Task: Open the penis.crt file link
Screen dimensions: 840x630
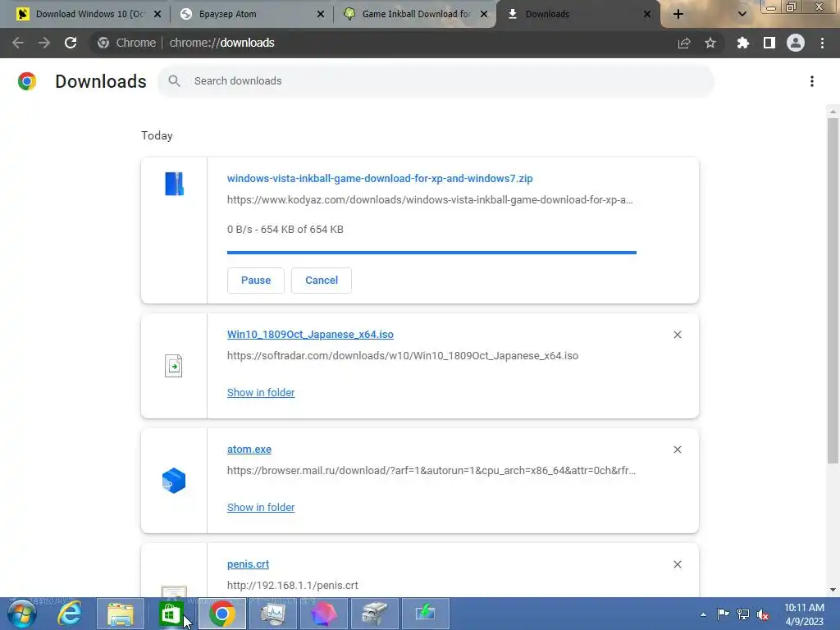Action: coord(248,564)
